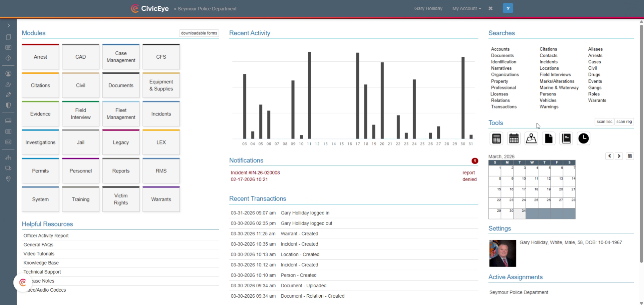The width and height of the screenshot is (644, 305).
Task: Click the scan reg button
Action: (x=624, y=122)
